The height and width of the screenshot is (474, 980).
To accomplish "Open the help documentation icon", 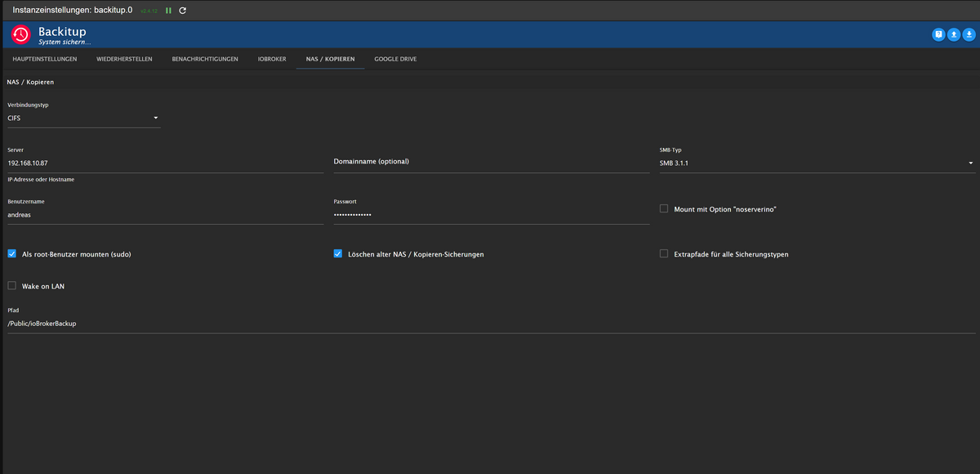I will pyautogui.click(x=938, y=34).
